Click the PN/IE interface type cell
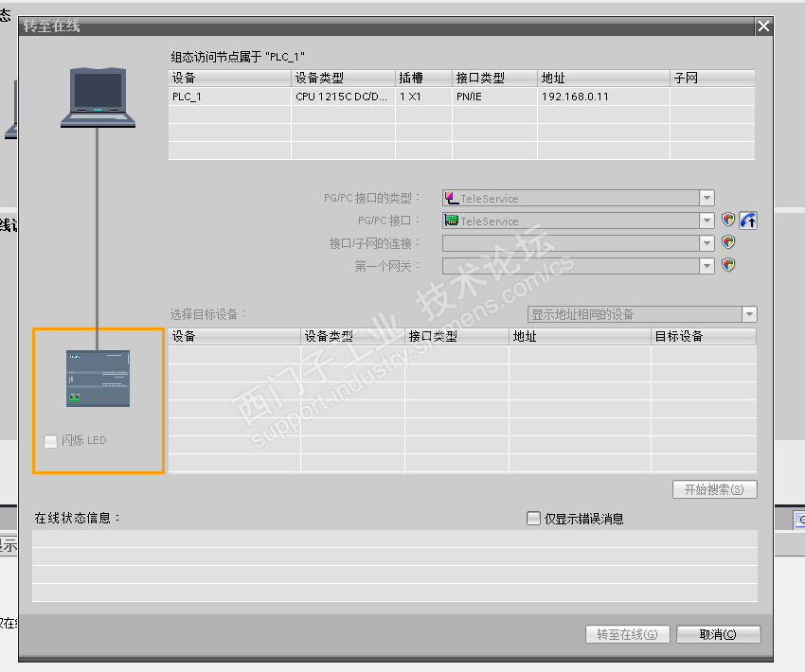The width and height of the screenshot is (805, 672). [x=494, y=97]
